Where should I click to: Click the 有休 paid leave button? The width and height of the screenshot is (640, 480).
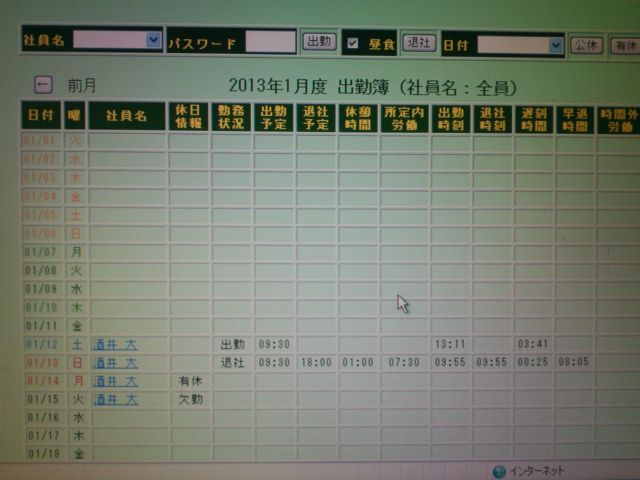625,46
